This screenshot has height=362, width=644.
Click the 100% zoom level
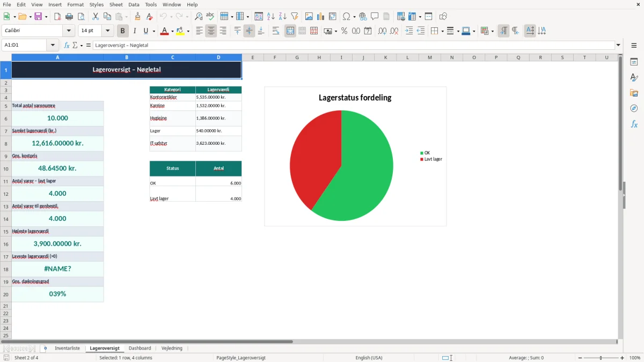click(x=635, y=358)
